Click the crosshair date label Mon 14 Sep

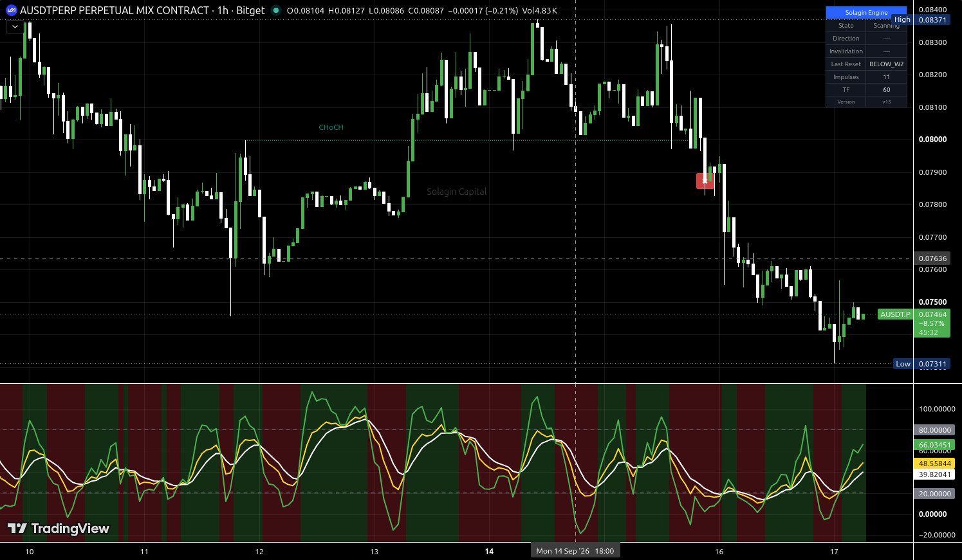[x=575, y=551]
